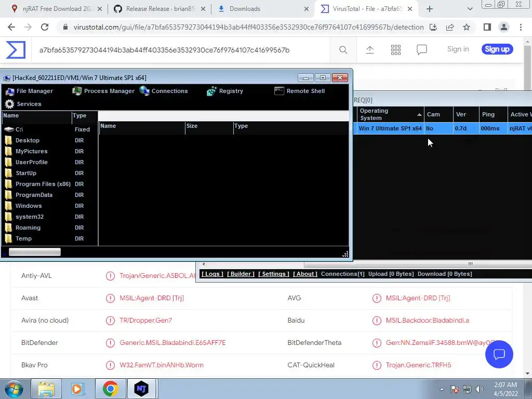
Task: Open the Chrome side panel icon
Action: pyautogui.click(x=487, y=27)
